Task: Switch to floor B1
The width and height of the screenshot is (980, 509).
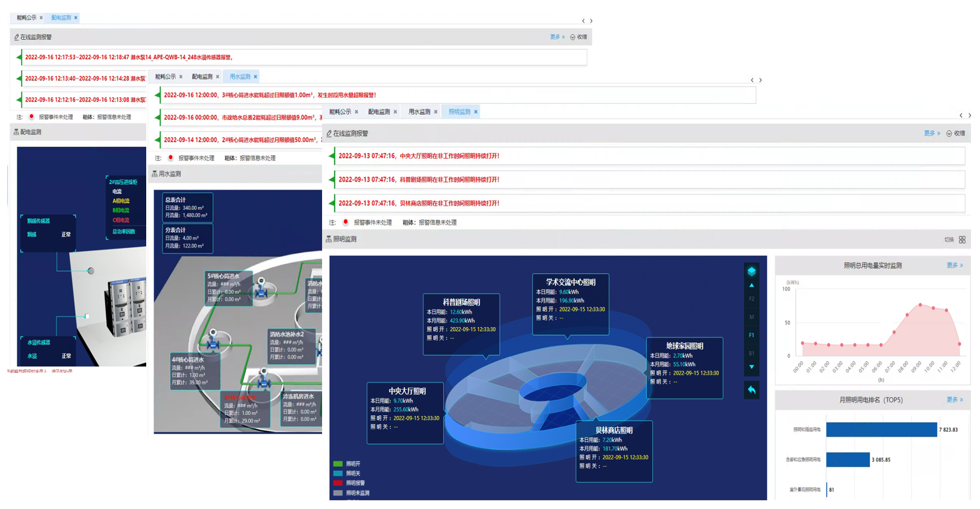Action: pyautogui.click(x=751, y=353)
